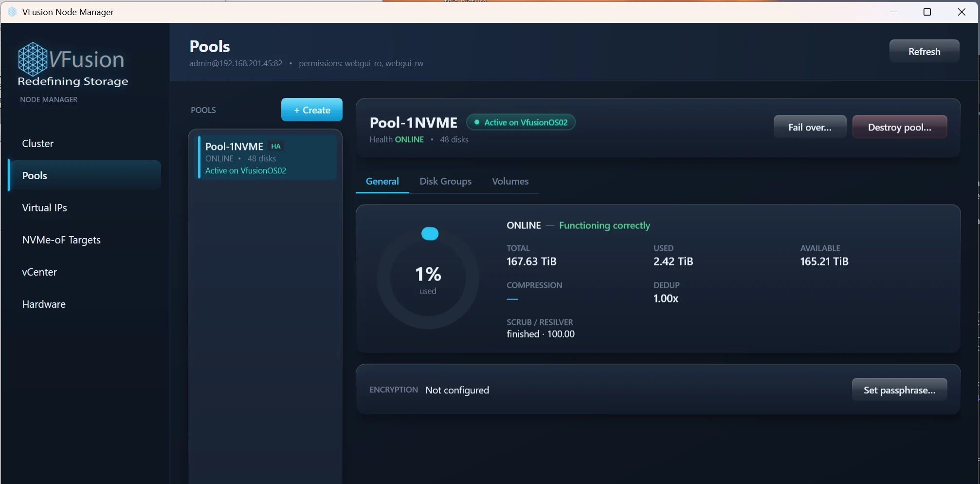This screenshot has height=484, width=980.
Task: Click the HA badge on Pool-1NVME
Action: (x=276, y=146)
